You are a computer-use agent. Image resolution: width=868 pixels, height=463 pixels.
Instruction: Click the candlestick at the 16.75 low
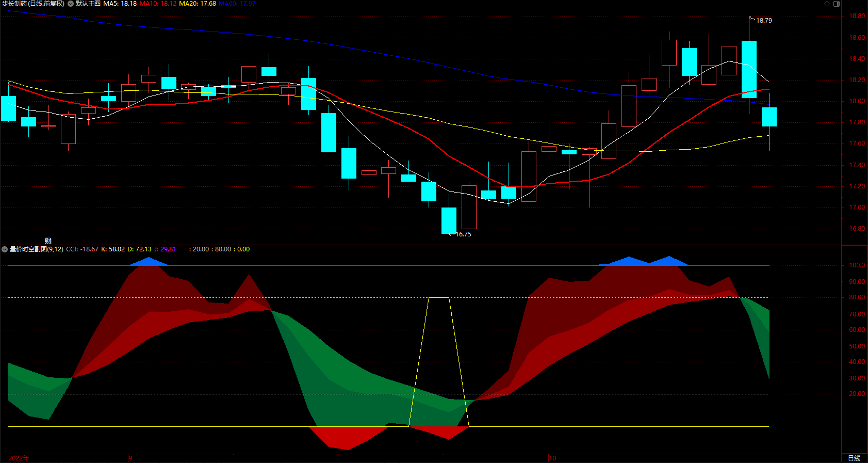[x=449, y=220]
